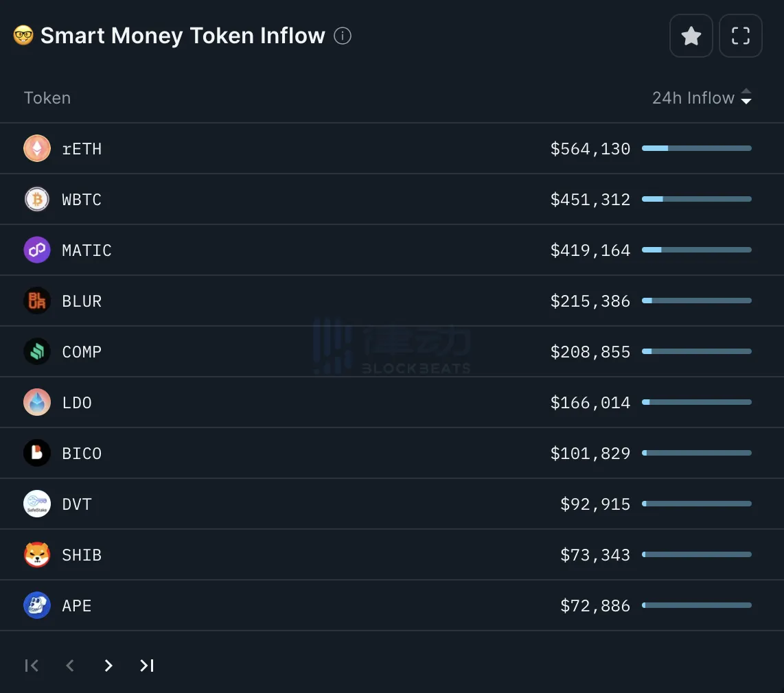Open fullscreen view of the panel
This screenshot has width=784, height=693.
(x=740, y=36)
